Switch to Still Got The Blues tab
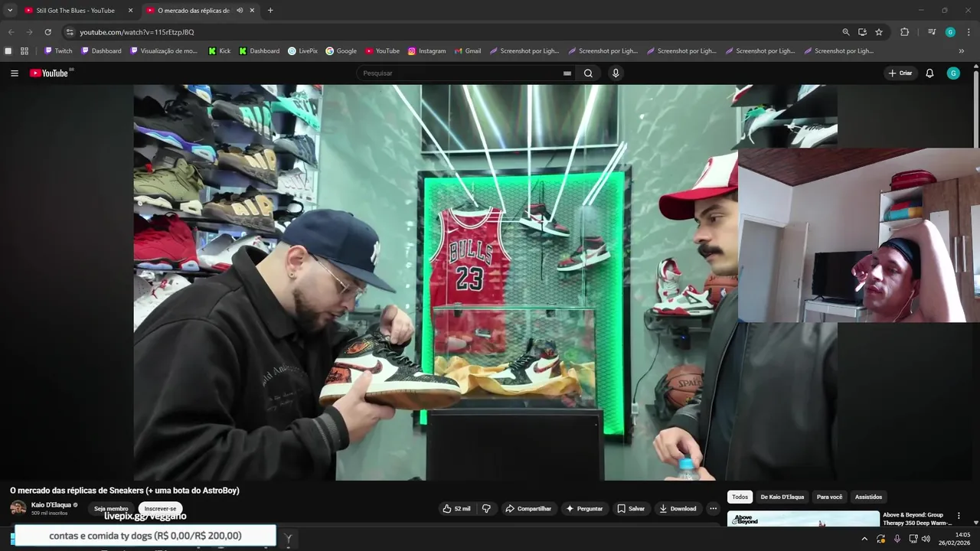Screen dimensions: 980x551 coord(75,11)
